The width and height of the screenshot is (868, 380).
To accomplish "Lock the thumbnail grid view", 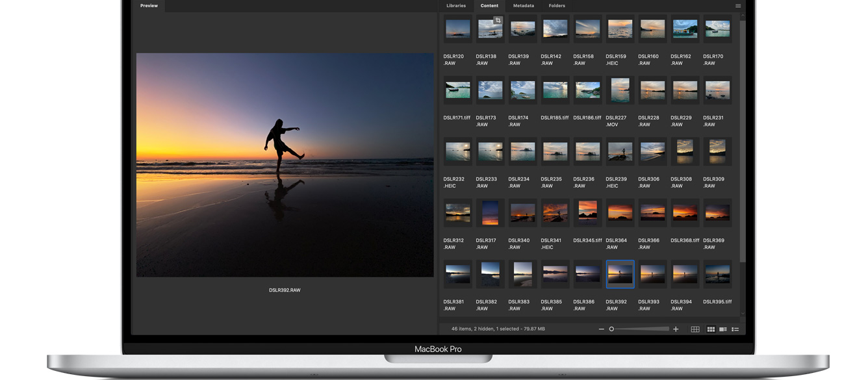I will coord(695,329).
